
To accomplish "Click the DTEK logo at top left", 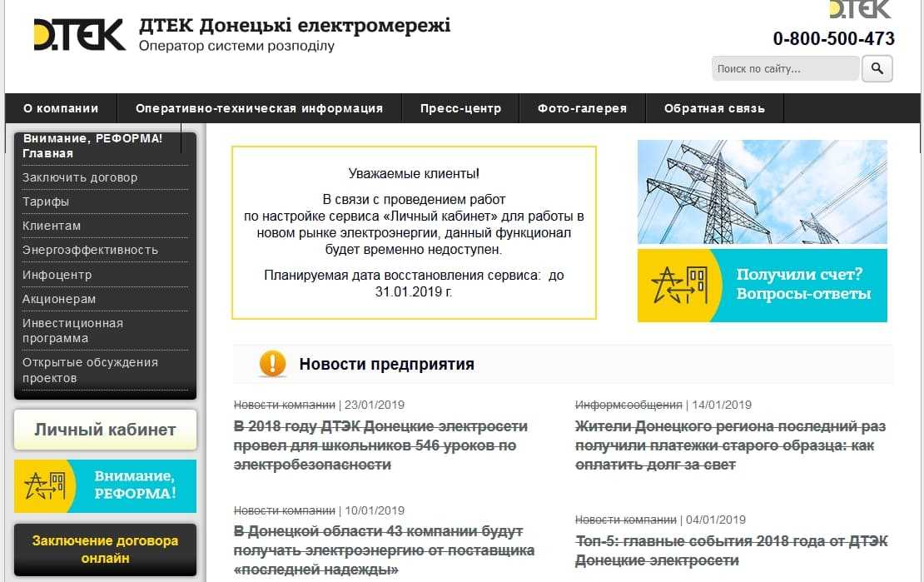I will (x=79, y=35).
